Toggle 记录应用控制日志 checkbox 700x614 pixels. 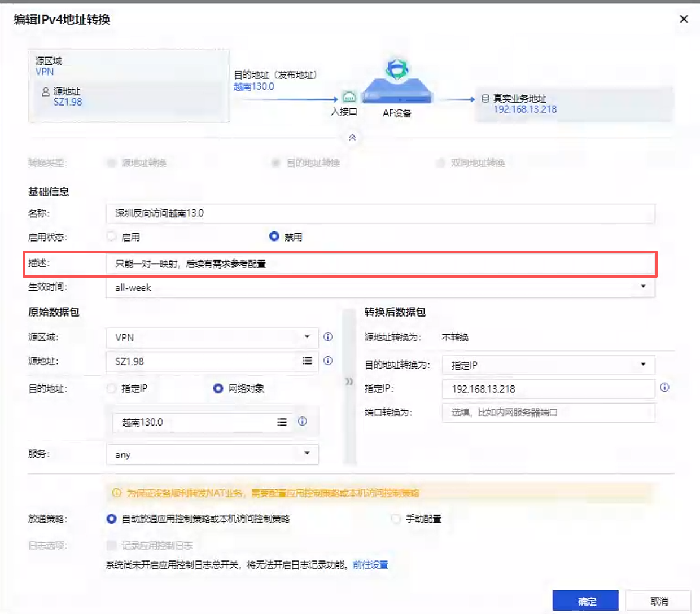[111, 545]
